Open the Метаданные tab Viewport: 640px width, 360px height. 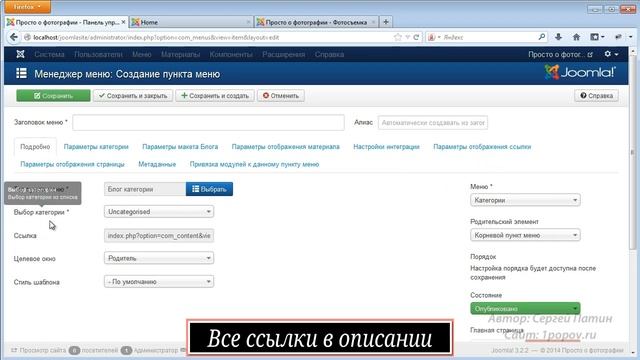click(157, 164)
